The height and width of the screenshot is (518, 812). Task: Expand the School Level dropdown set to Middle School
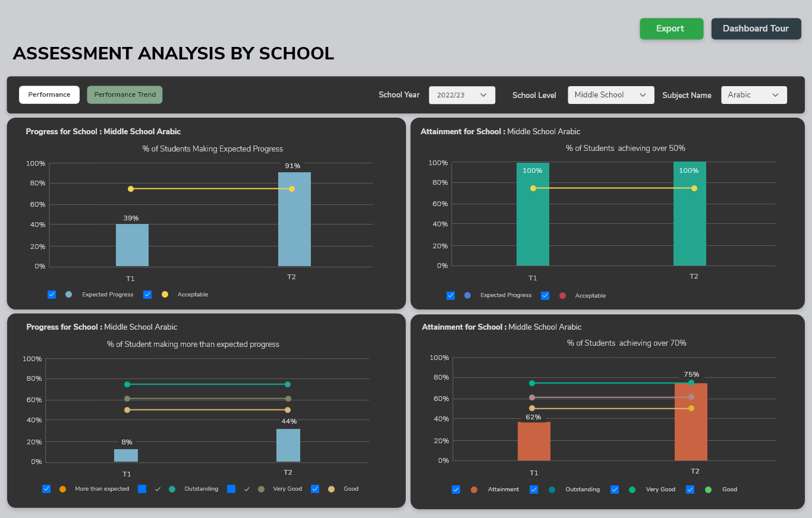610,95
